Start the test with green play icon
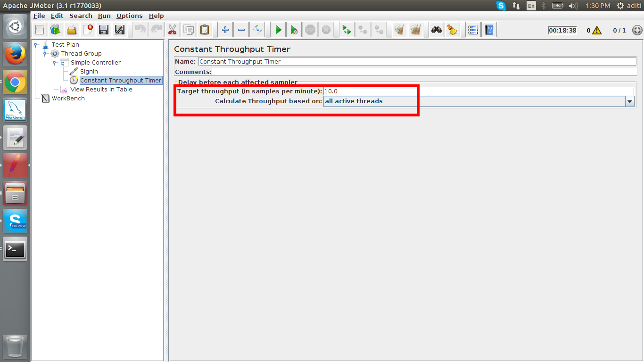 coord(278,30)
